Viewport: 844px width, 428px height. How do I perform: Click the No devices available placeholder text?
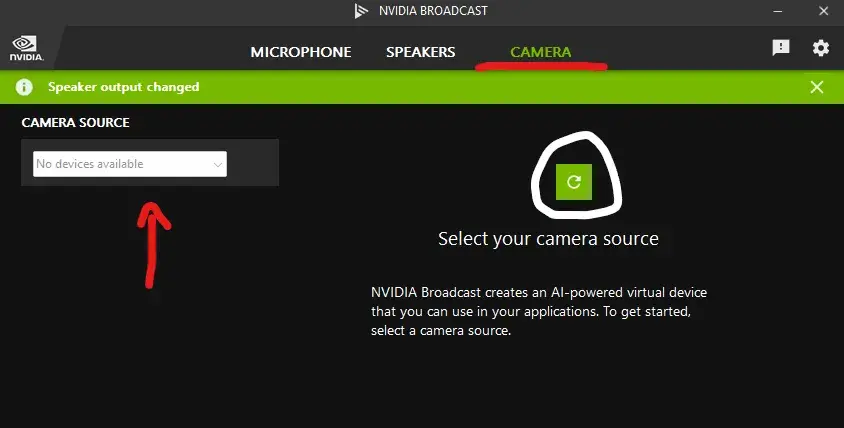[90, 164]
